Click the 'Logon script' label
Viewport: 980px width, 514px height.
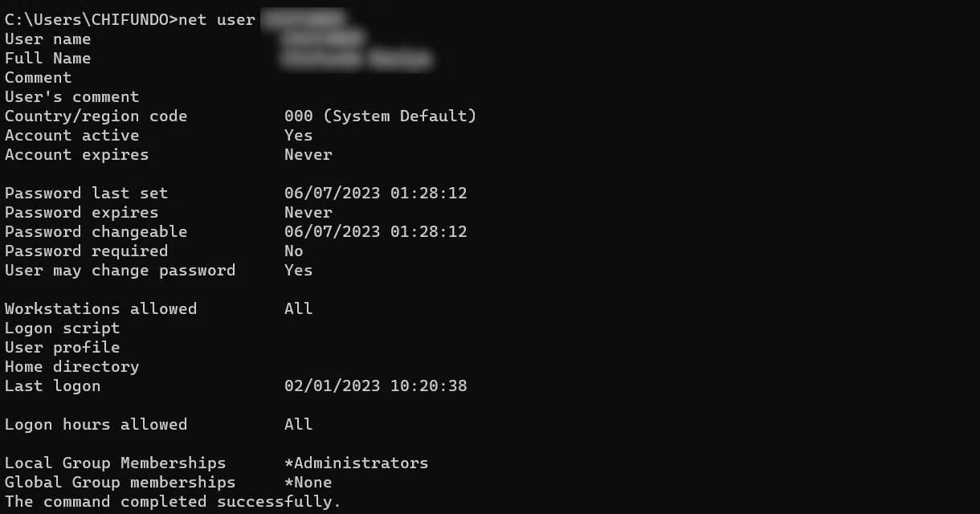click(63, 328)
